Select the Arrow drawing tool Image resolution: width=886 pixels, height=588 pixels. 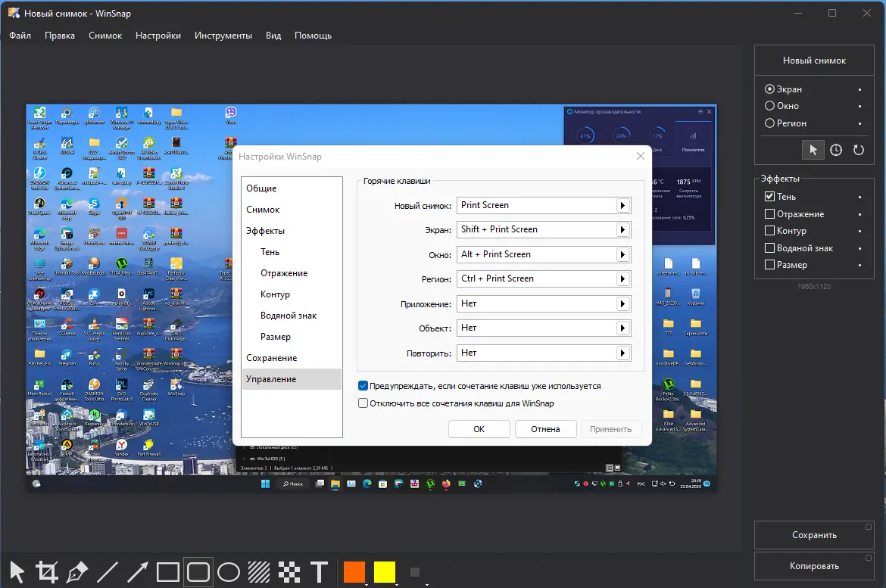[137, 572]
